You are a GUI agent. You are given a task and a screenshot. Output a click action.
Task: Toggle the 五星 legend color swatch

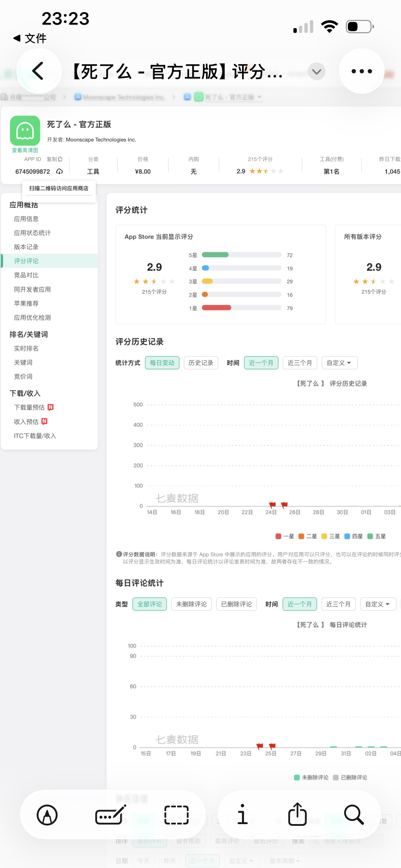[x=370, y=536]
